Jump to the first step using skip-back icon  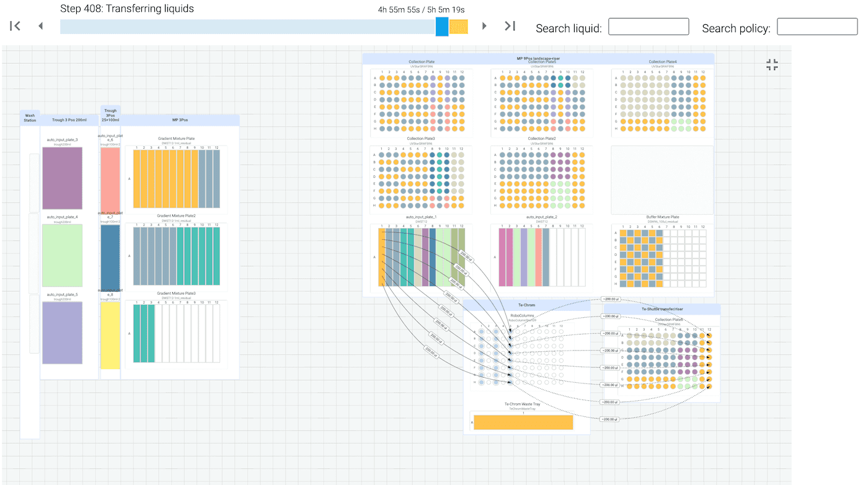point(14,26)
